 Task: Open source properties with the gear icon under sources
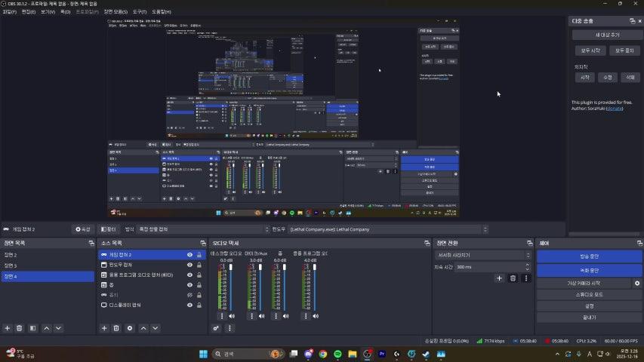coord(130,328)
